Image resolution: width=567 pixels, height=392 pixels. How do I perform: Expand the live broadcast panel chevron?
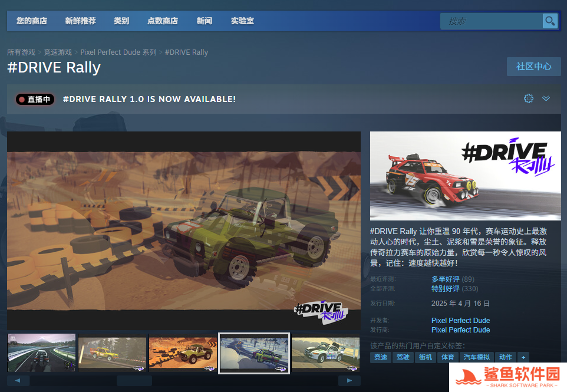(x=546, y=98)
